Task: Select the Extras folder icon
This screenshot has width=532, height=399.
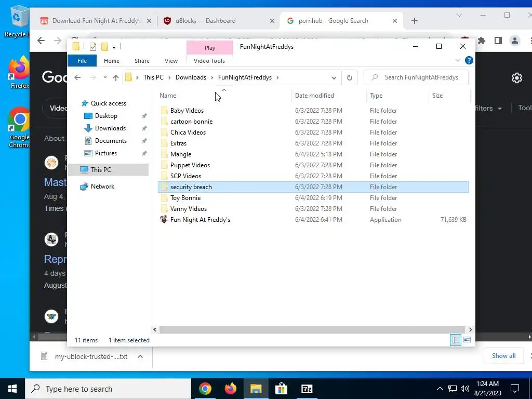Action: [x=164, y=143]
